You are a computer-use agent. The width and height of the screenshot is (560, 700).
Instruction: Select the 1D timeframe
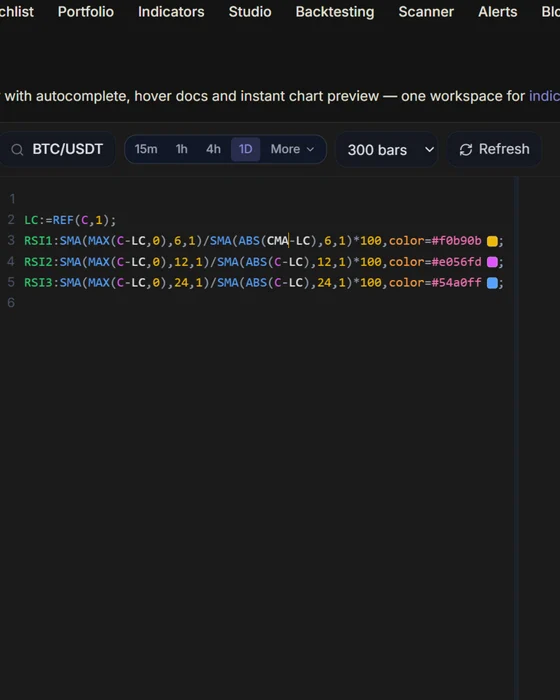click(246, 149)
